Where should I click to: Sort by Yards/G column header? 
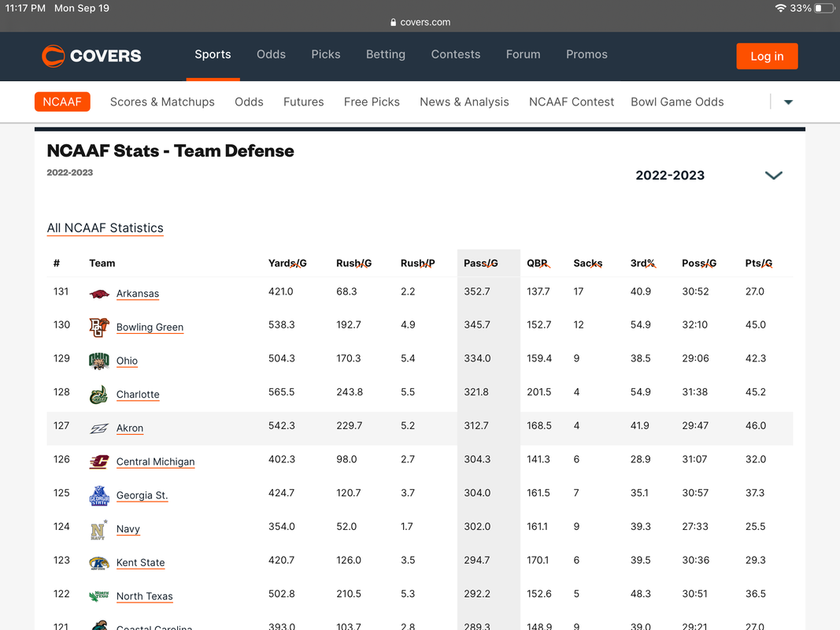(287, 263)
